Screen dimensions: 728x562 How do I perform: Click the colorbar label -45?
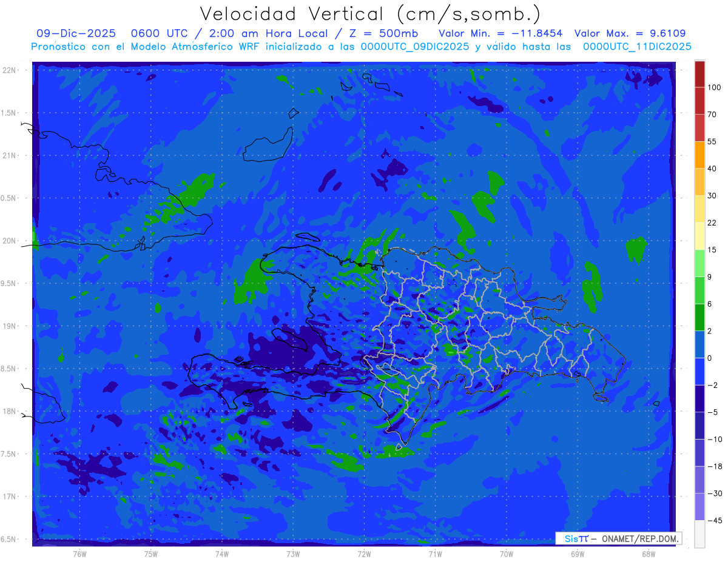[714, 520]
